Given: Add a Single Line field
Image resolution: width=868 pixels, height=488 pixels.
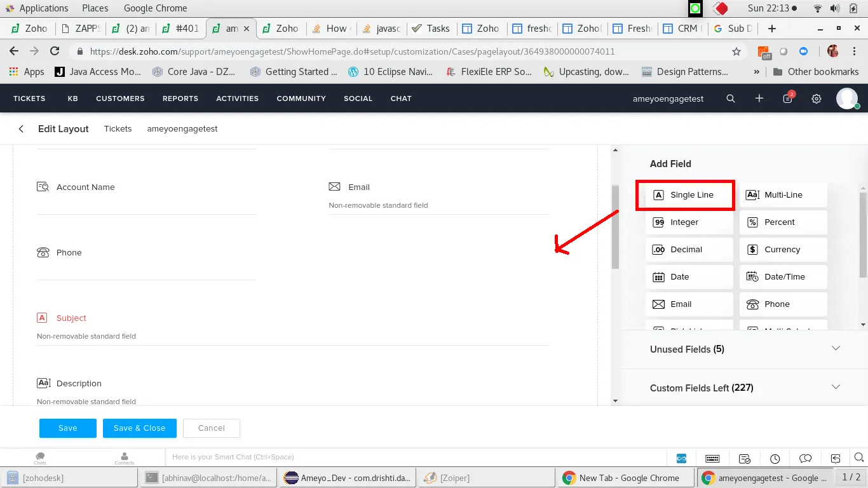Looking at the screenshot, I should (x=689, y=195).
